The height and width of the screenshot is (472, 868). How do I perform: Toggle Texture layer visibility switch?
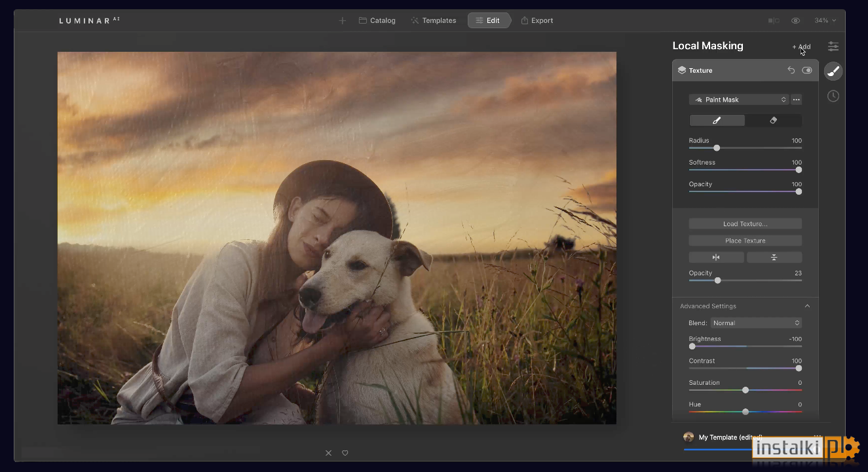tap(807, 70)
